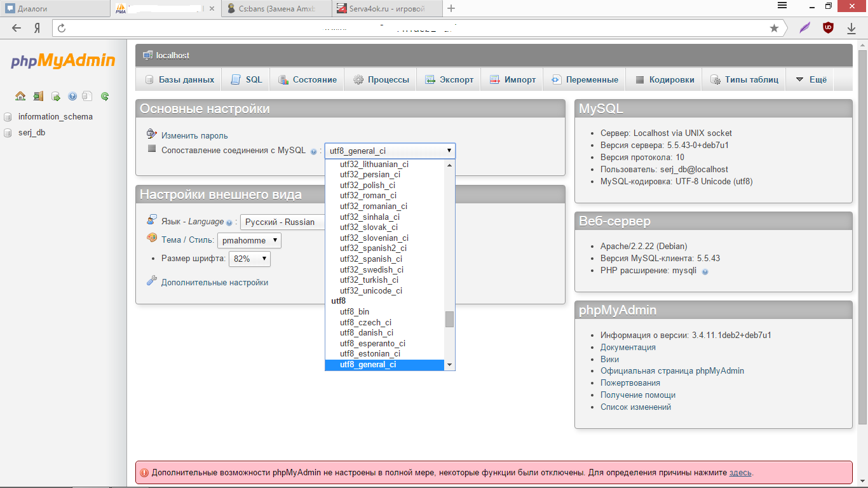Screen dimensions: 868x488
Task: Choose highlighted utf8_general_ci list option
Action: [385, 365]
